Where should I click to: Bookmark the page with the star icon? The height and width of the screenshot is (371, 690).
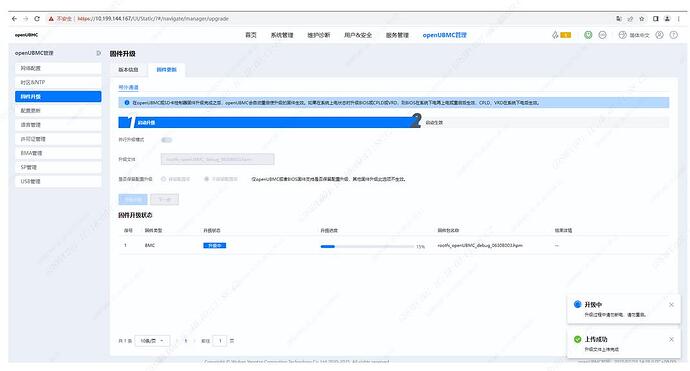pos(642,18)
